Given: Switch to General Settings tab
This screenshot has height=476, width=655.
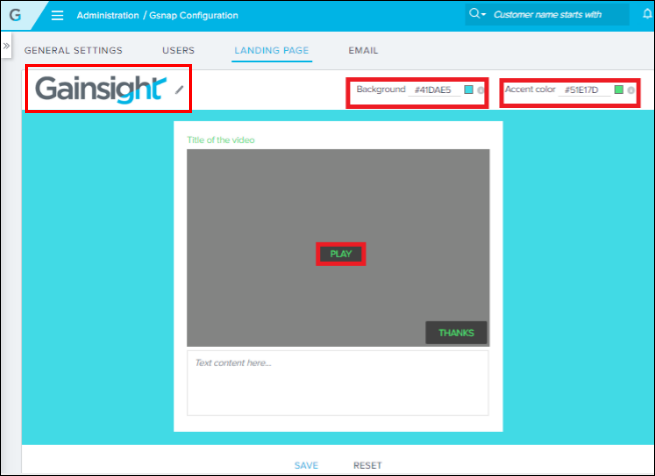Looking at the screenshot, I should 73,51.
